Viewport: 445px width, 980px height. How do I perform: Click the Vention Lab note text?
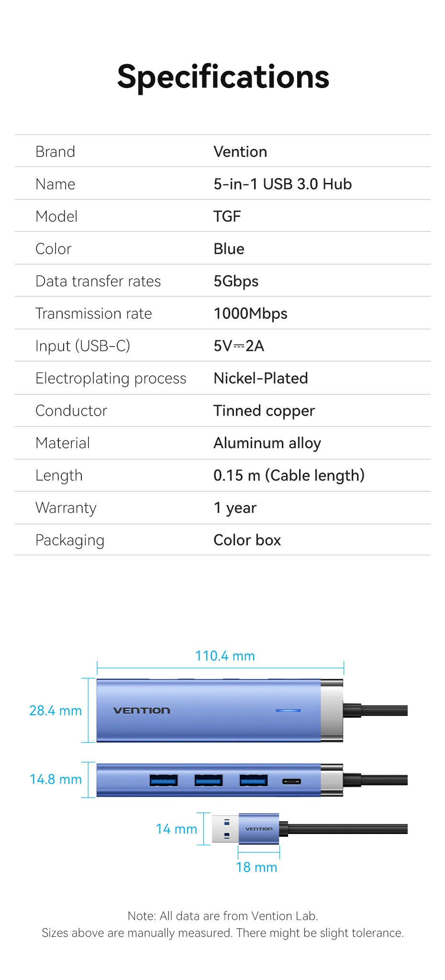coord(222,916)
